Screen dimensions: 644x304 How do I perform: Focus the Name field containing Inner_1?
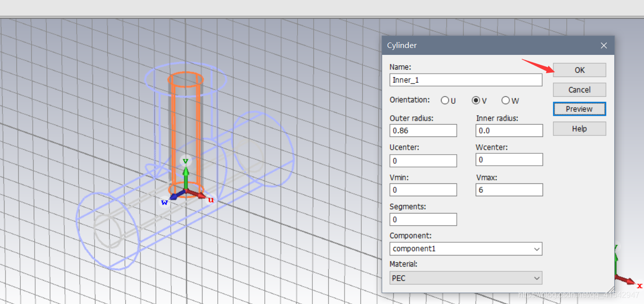(x=466, y=80)
